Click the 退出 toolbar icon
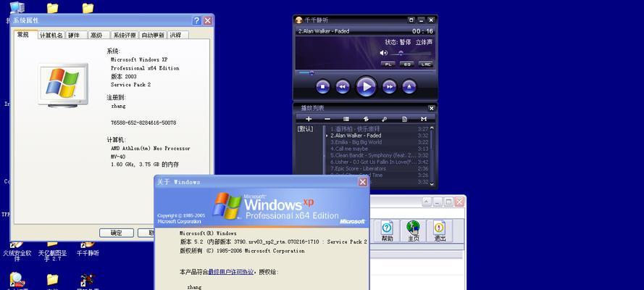644x290 pixels. click(x=440, y=231)
